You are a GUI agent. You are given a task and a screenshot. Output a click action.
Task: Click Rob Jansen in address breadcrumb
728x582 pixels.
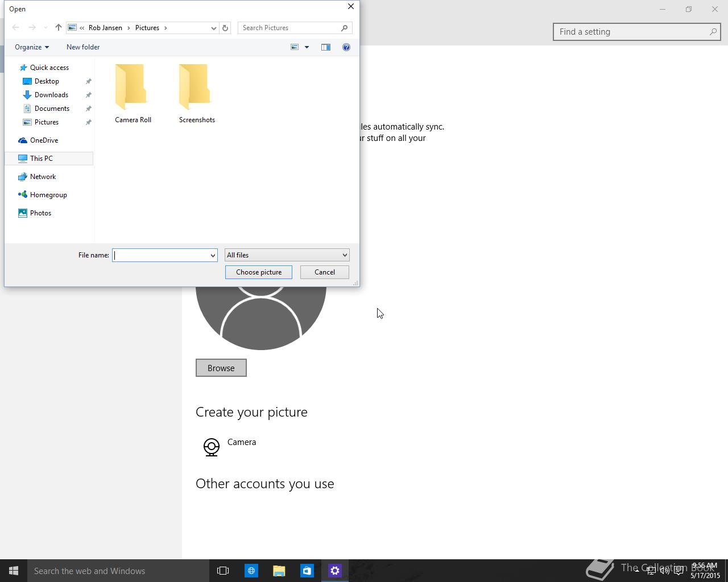105,28
